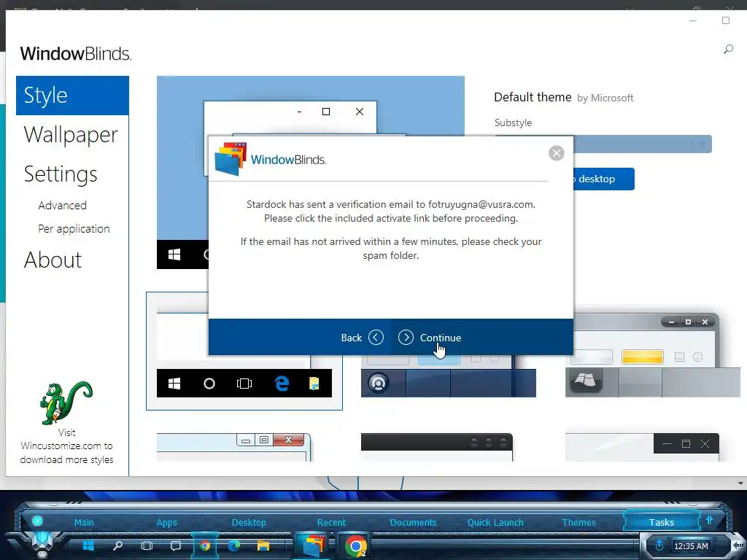The image size is (747, 560).
Task: Open the Desktop dock tab
Action: (249, 522)
